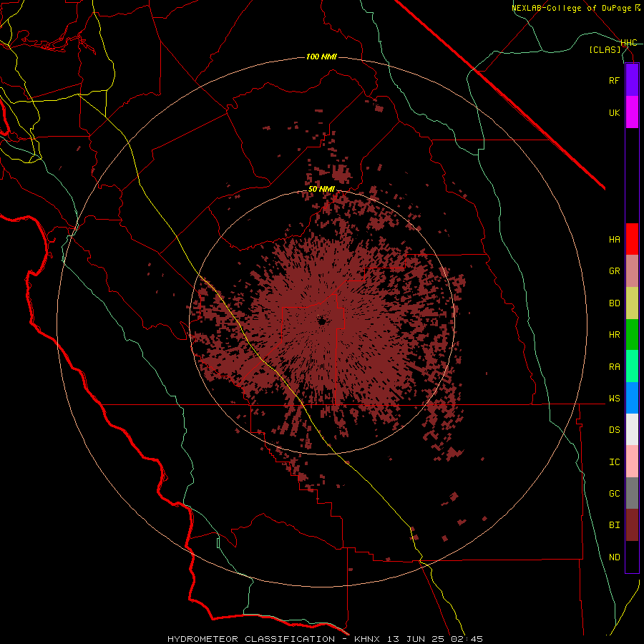Click the radar site center point
This screenshot has width=644, height=644.
click(x=321, y=321)
